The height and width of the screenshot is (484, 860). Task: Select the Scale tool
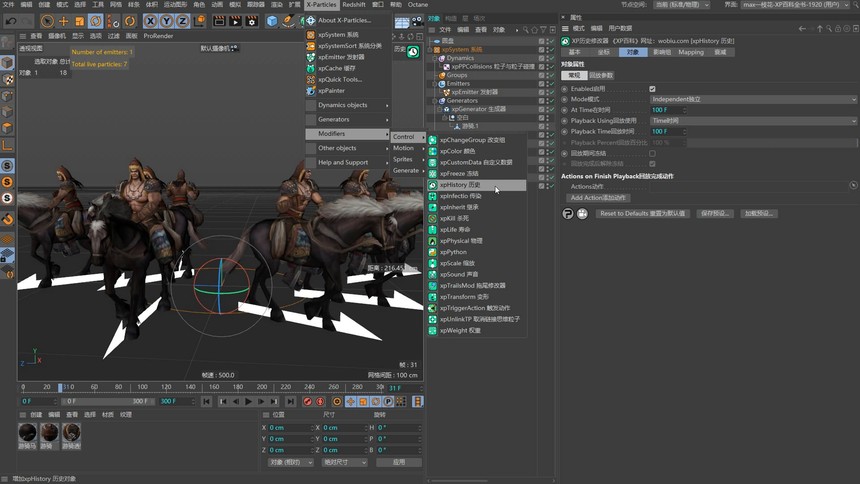(80, 21)
